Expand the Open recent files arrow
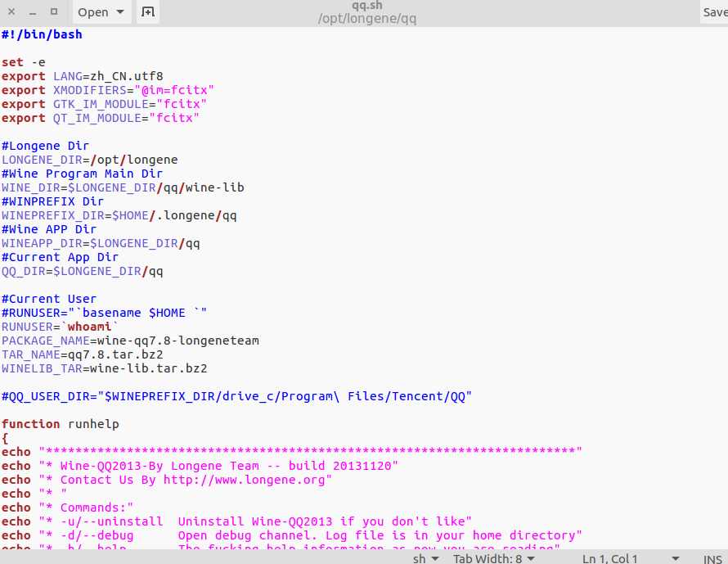This screenshot has height=564, width=728. pos(121,12)
